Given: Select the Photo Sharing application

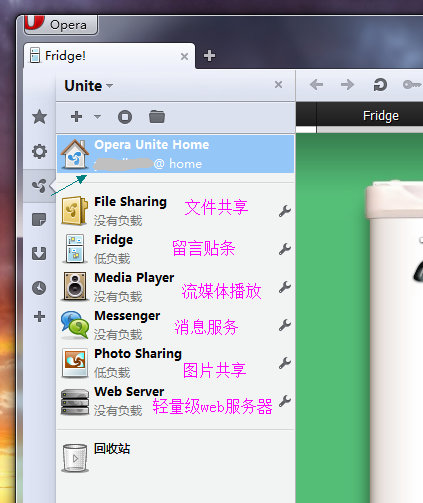Looking at the screenshot, I should (x=175, y=363).
